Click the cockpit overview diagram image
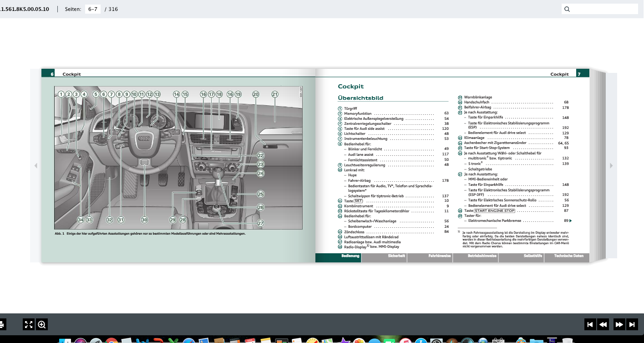The width and height of the screenshot is (644, 343). (177, 157)
